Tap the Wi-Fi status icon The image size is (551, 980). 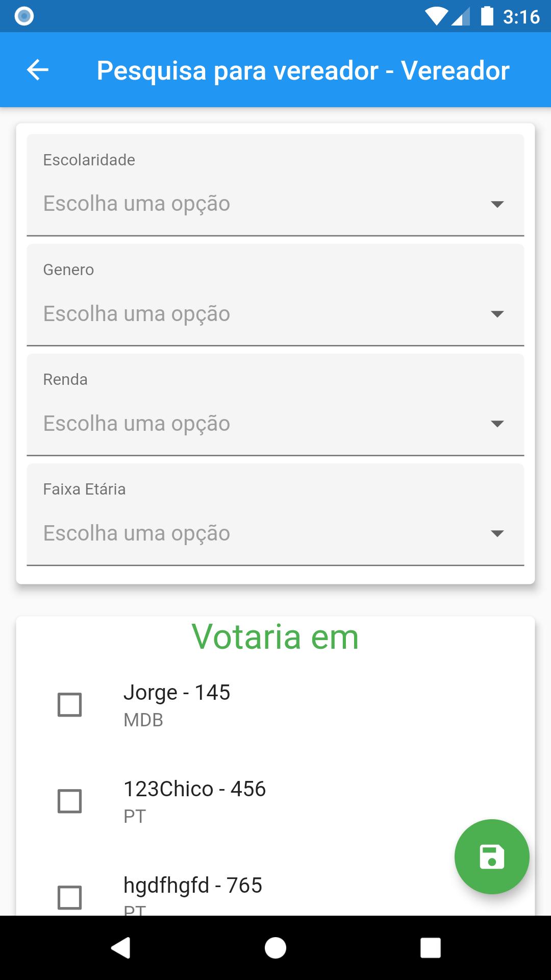[436, 16]
